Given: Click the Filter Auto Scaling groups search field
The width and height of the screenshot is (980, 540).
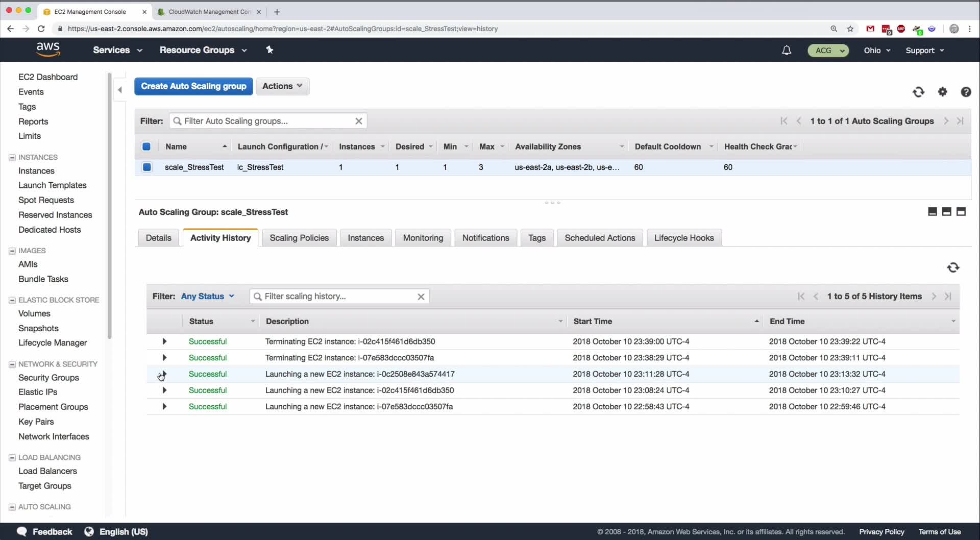Looking at the screenshot, I should (266, 121).
